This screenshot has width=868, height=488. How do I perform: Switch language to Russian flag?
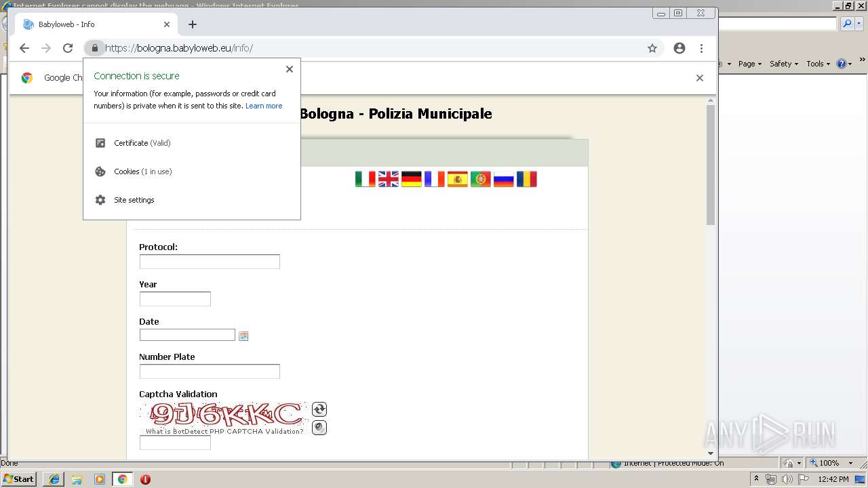[504, 179]
